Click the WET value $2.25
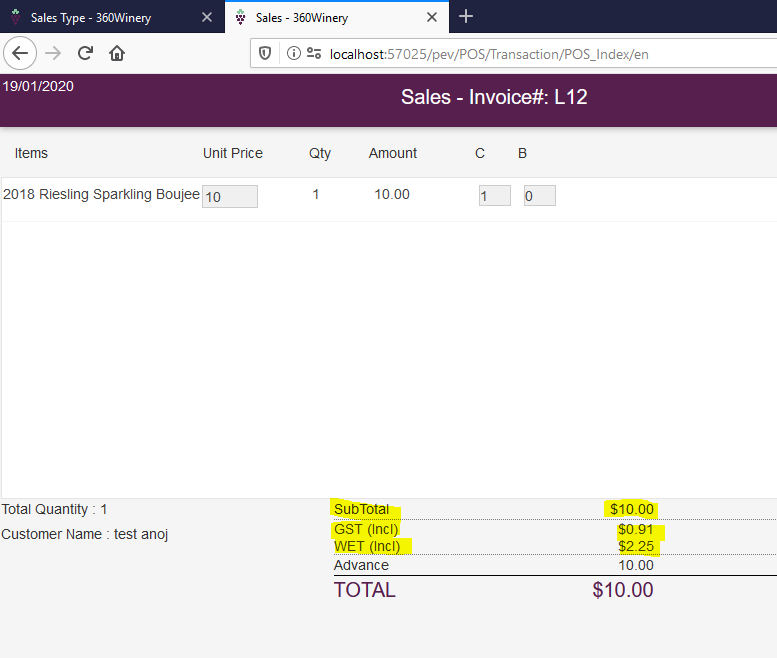The image size is (777, 658). [x=636, y=546]
